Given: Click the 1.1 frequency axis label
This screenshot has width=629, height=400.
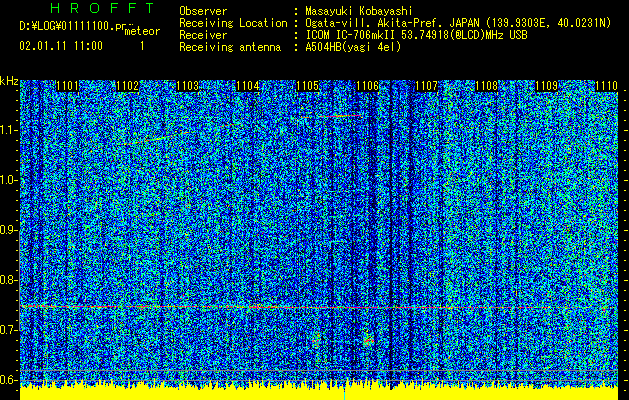Looking at the screenshot, I should click(x=9, y=130).
